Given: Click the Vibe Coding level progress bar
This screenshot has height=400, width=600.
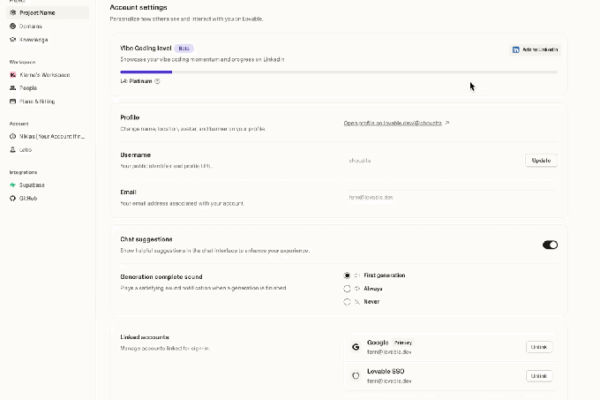Looking at the screenshot, I should click(x=338, y=71).
